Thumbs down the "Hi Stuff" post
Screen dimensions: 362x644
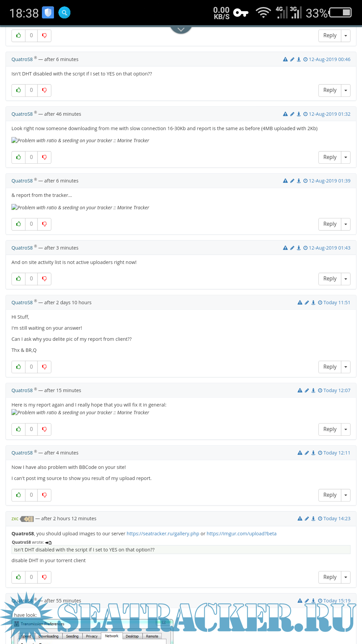[44, 367]
